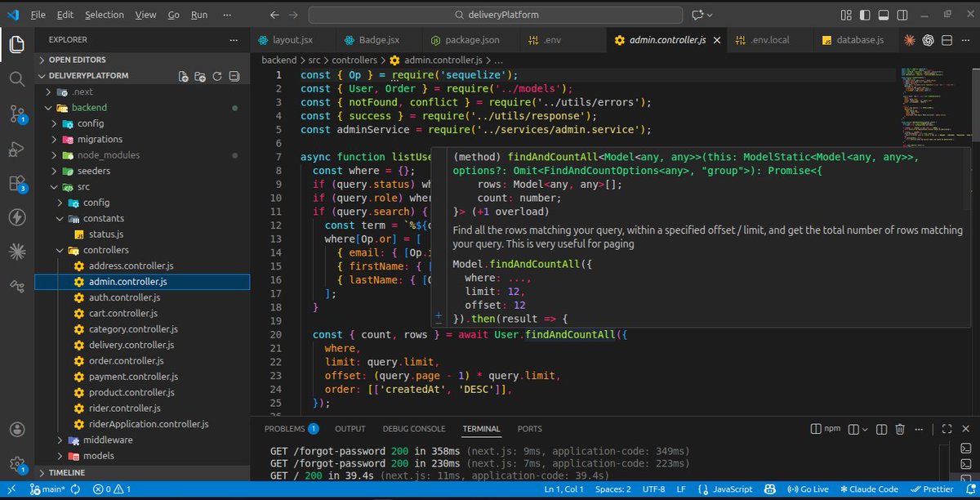Switch to the Debug Console panel tab
The width and height of the screenshot is (980, 500).
[x=413, y=429]
